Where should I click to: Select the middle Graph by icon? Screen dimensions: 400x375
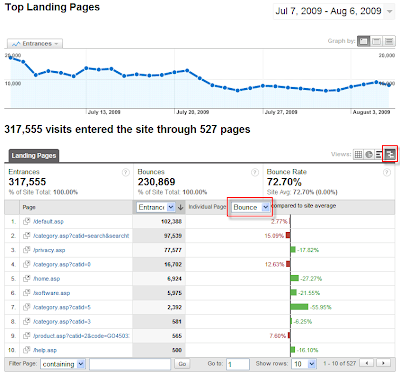(376, 41)
